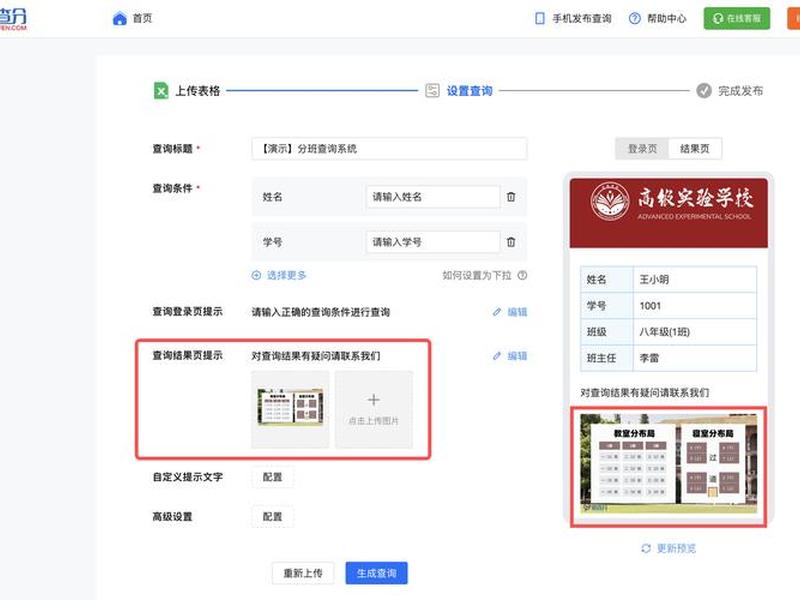
Task: Focus the 查询标题 input field
Action: point(389,149)
